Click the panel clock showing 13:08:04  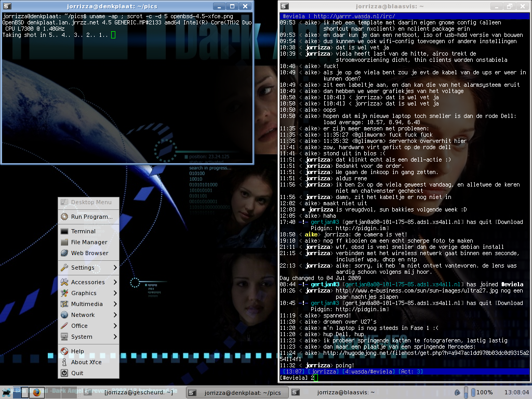pyautogui.click(x=516, y=393)
